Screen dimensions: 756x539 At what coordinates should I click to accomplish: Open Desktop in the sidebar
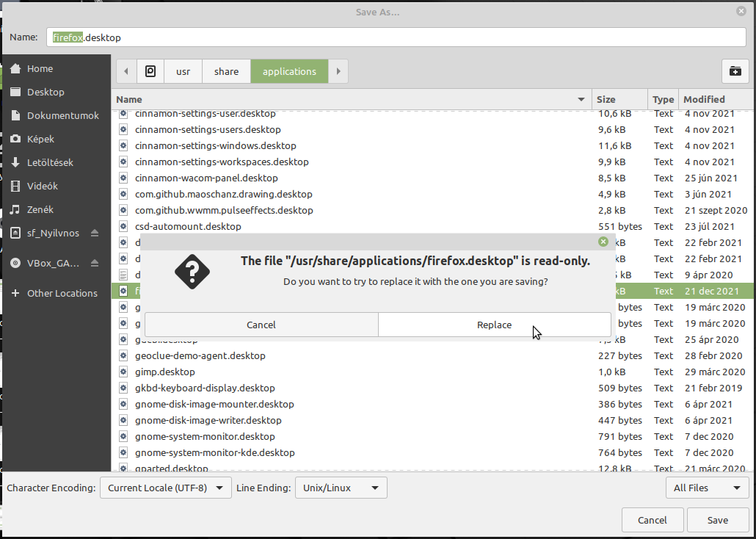(57, 92)
